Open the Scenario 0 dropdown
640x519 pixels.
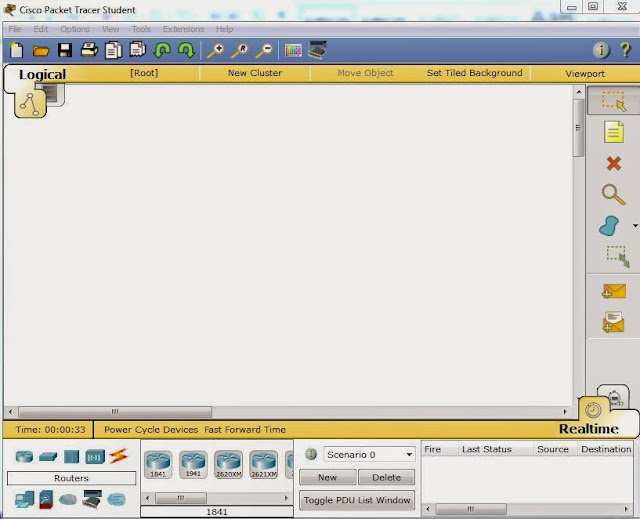(369, 455)
